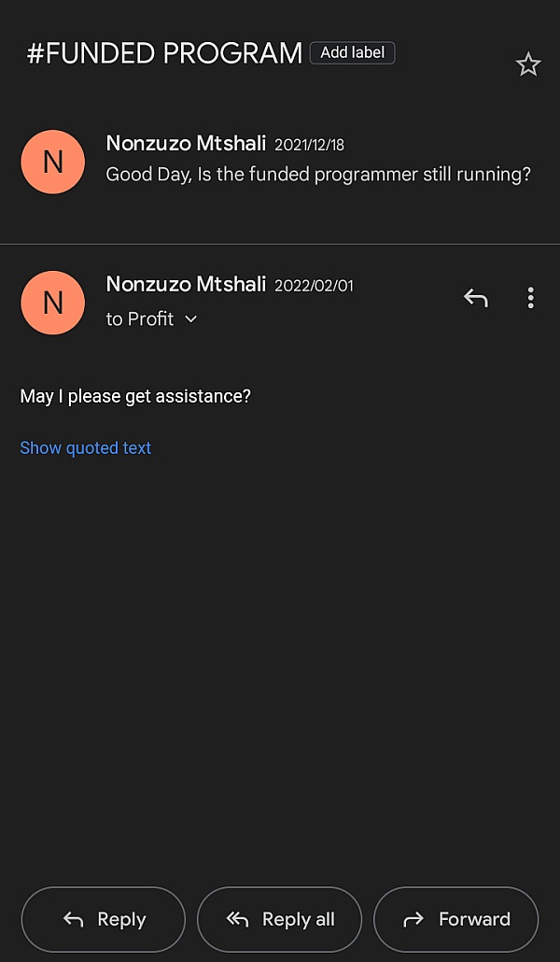Click the 'May I please get assistance?' text
The width and height of the screenshot is (560, 962).
pos(135,396)
